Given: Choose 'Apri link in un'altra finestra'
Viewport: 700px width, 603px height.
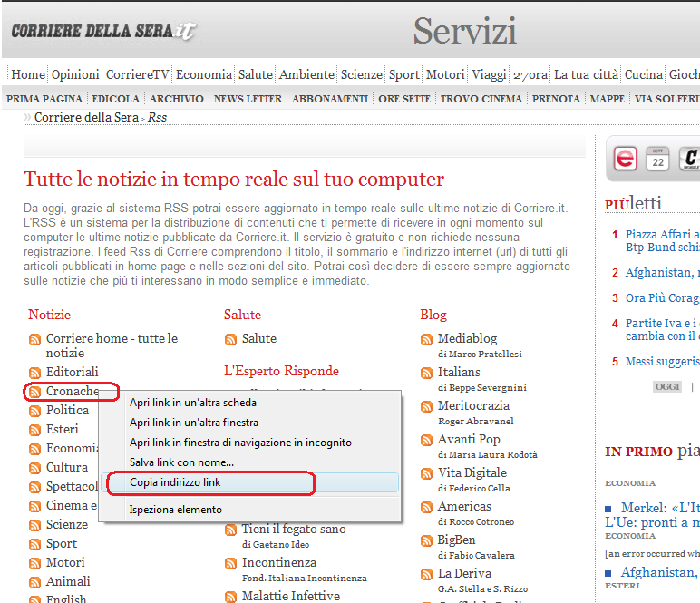Looking at the screenshot, I should coord(194,423).
